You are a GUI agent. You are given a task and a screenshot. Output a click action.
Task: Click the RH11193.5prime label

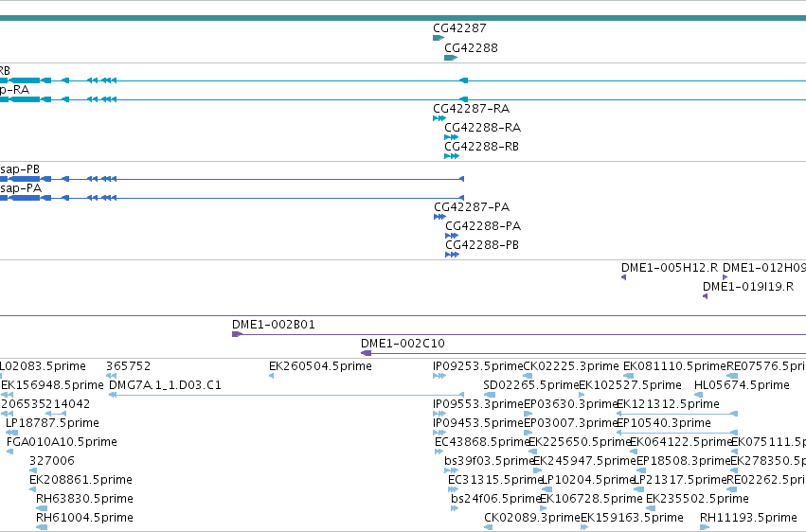(748, 518)
